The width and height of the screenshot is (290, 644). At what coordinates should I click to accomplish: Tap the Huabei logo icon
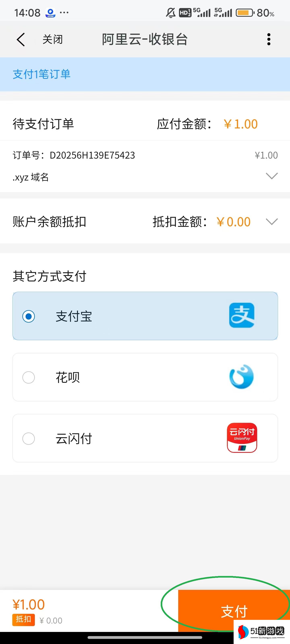(x=241, y=377)
